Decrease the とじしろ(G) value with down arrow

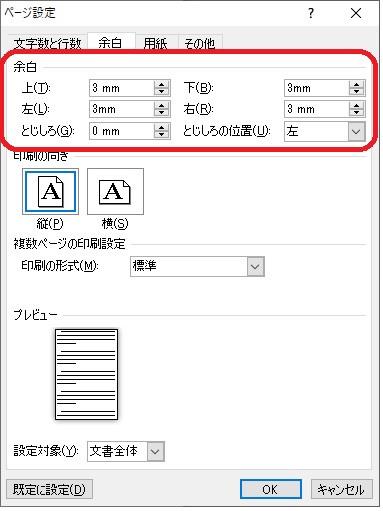(162, 135)
